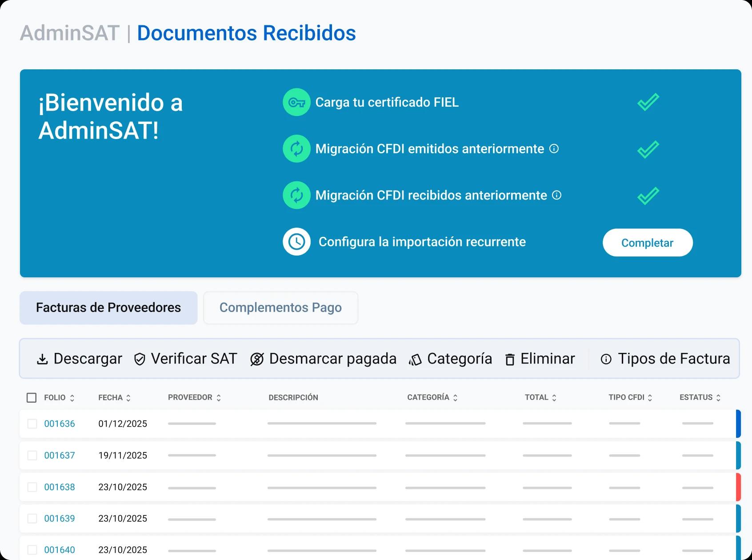752x560 pixels.
Task: Toggle the select-all checkbox in table header
Action: pos(32,397)
